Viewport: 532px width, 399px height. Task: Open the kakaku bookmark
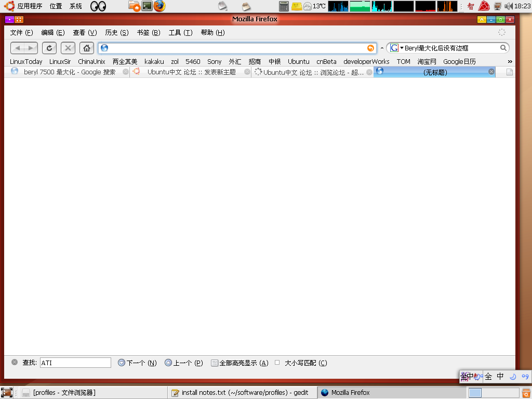coord(154,61)
